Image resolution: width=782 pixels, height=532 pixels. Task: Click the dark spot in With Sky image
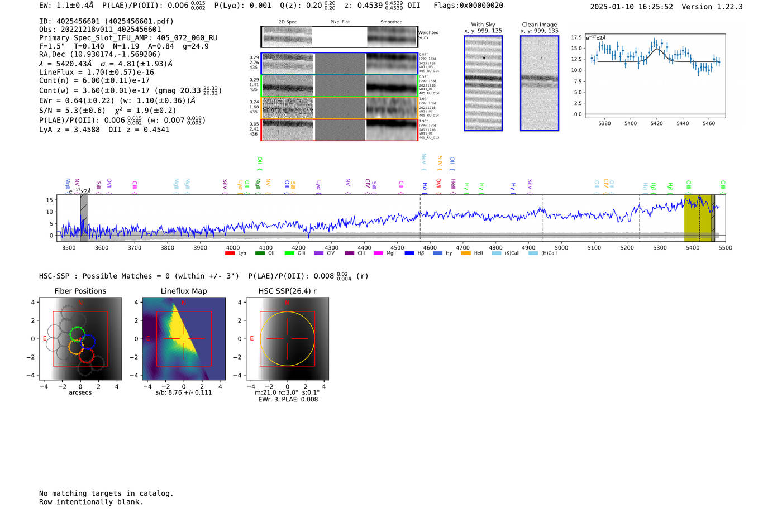[x=484, y=58]
